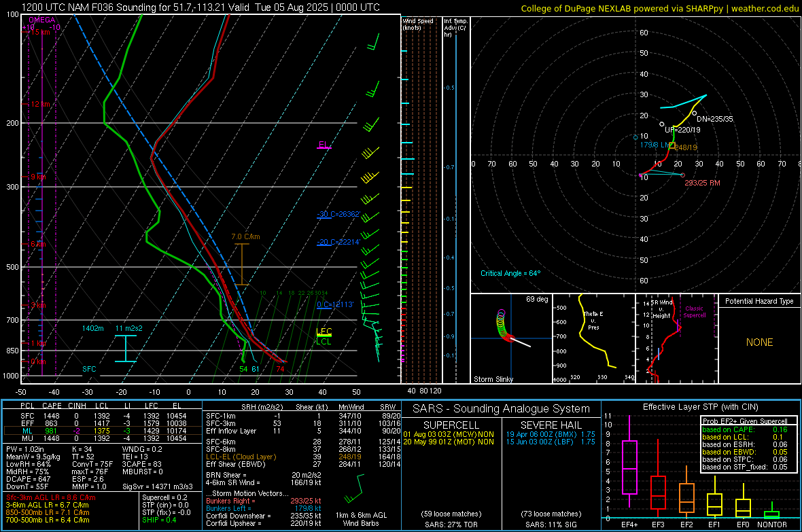Click the green 'LCL' level label
The width and height of the screenshot is (802, 532).
pyautogui.click(x=324, y=341)
